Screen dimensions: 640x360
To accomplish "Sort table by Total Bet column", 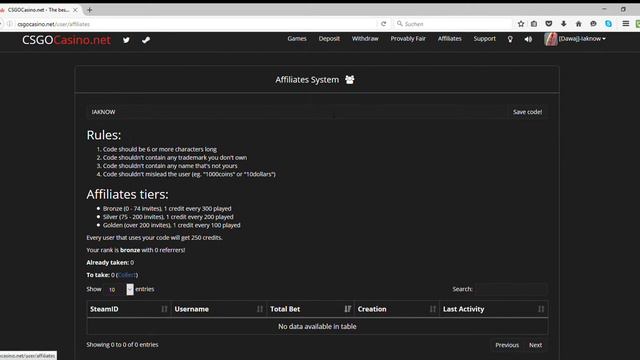I will pos(310,309).
